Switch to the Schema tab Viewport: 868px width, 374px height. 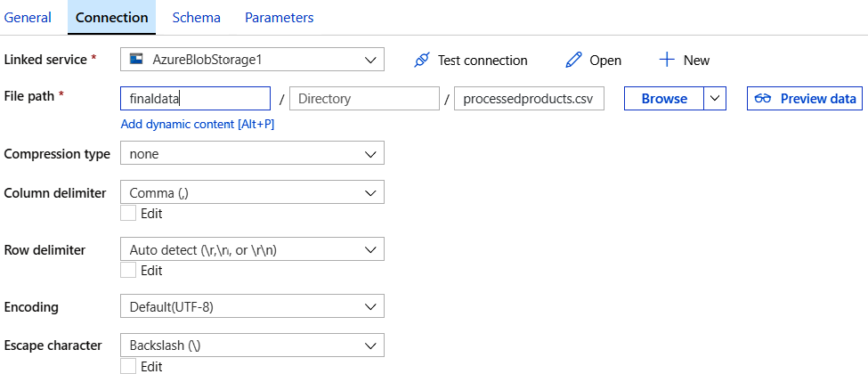[197, 17]
